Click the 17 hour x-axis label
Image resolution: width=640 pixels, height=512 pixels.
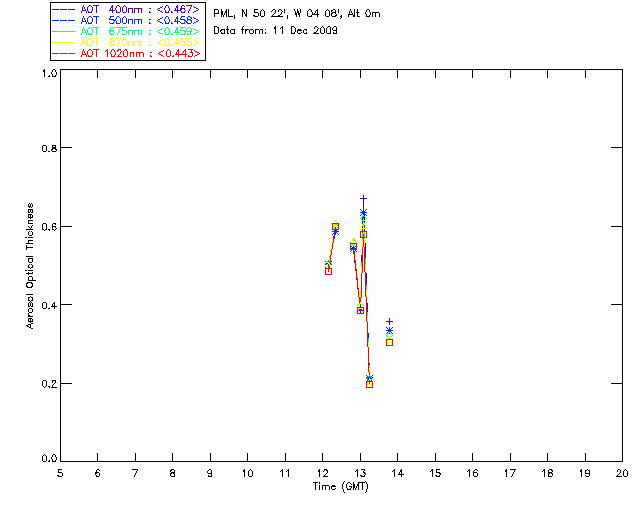pyautogui.click(x=510, y=474)
